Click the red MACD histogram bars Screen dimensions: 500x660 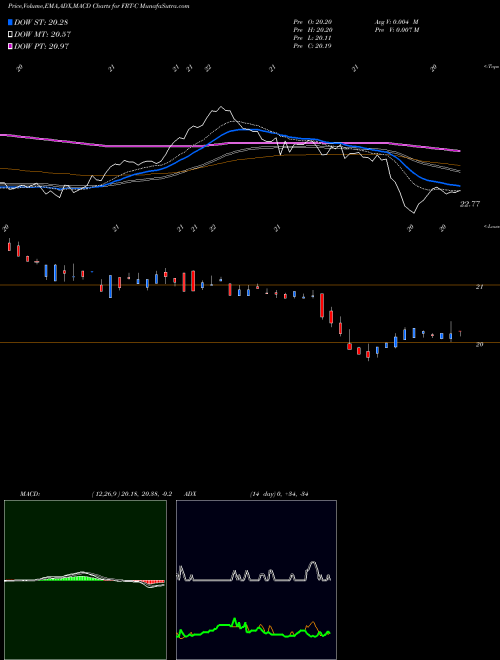tap(152, 583)
